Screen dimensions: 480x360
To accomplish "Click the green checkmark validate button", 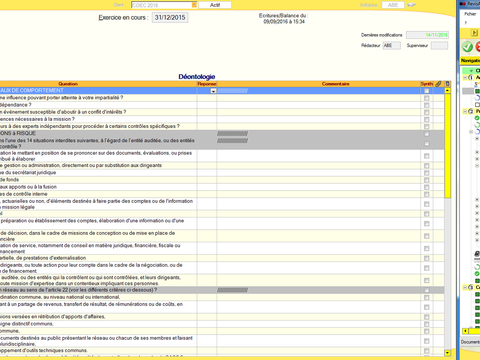I will tap(467, 47).
